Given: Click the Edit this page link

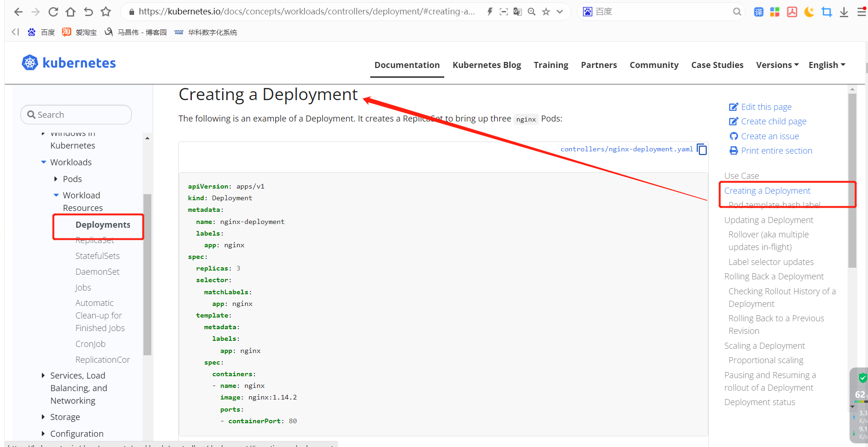Looking at the screenshot, I should pyautogui.click(x=760, y=107).
